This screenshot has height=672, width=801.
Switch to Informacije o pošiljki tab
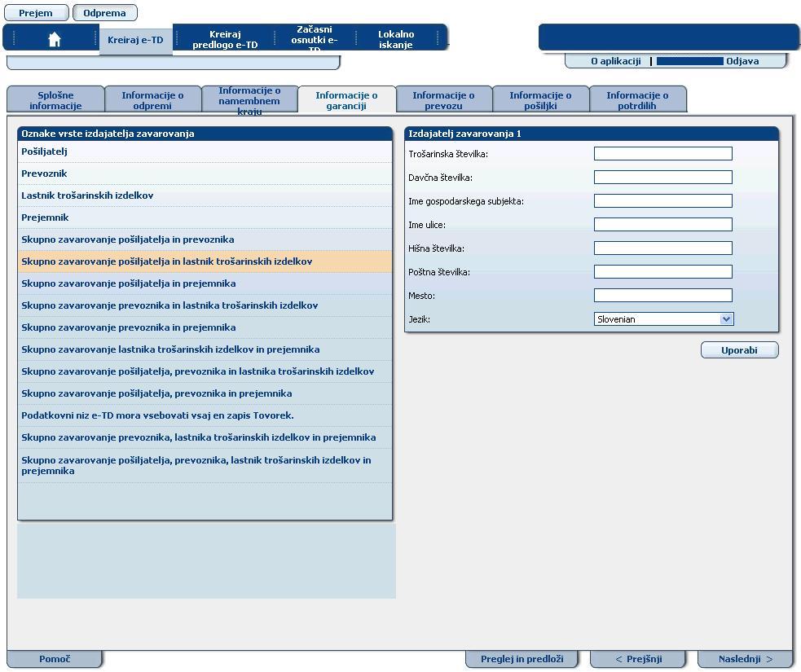540,100
